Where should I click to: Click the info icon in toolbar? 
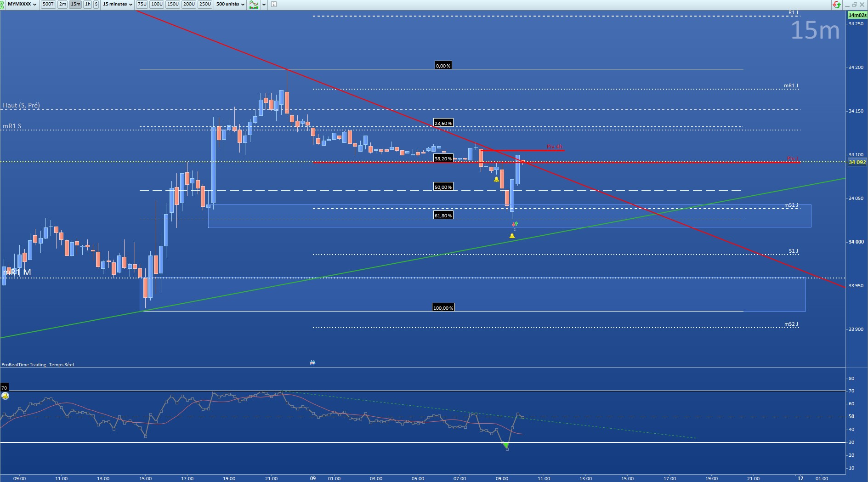pyautogui.click(x=274, y=4)
